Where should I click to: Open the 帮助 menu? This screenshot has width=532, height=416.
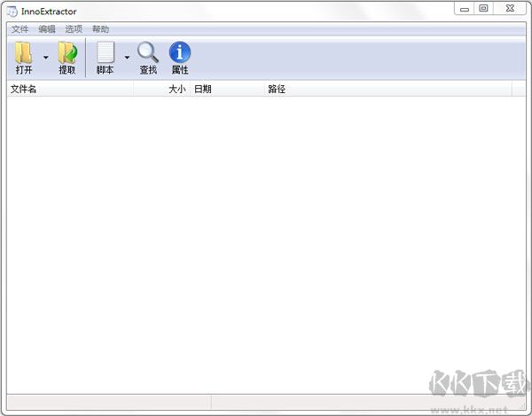point(101,29)
